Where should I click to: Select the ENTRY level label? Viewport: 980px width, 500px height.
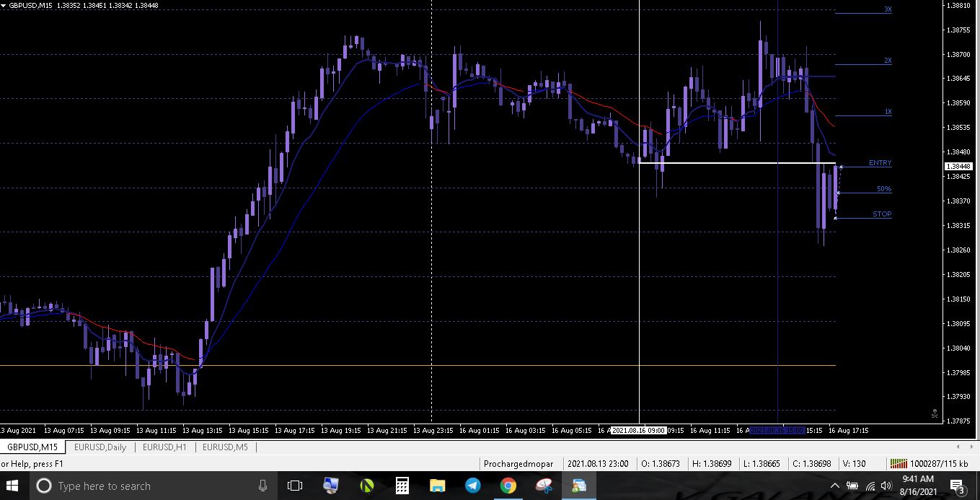(880, 163)
